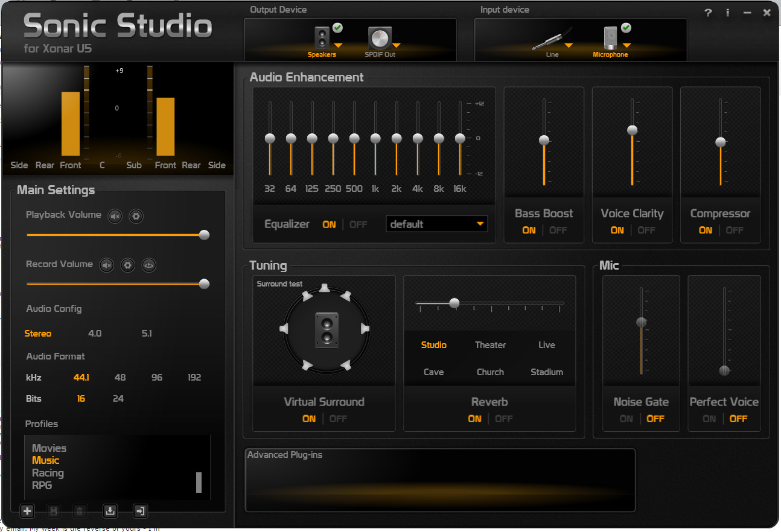Image resolution: width=781 pixels, height=532 pixels.
Task: Select the Speakers output device icon
Action: (x=322, y=39)
